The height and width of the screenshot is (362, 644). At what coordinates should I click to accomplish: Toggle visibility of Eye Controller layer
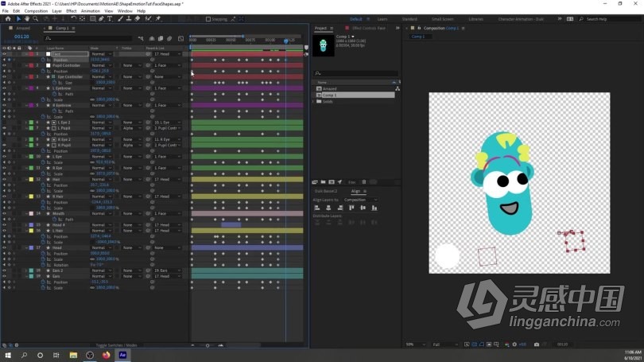click(x=4, y=77)
